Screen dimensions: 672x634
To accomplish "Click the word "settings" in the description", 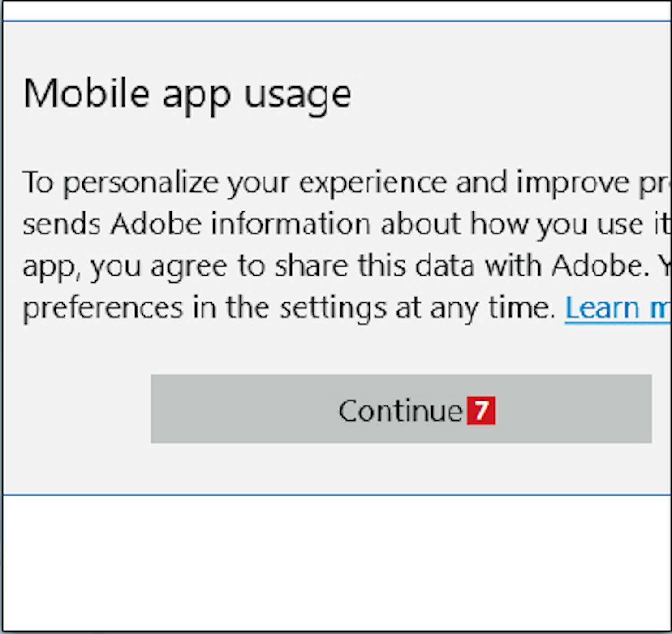I will point(333,309).
